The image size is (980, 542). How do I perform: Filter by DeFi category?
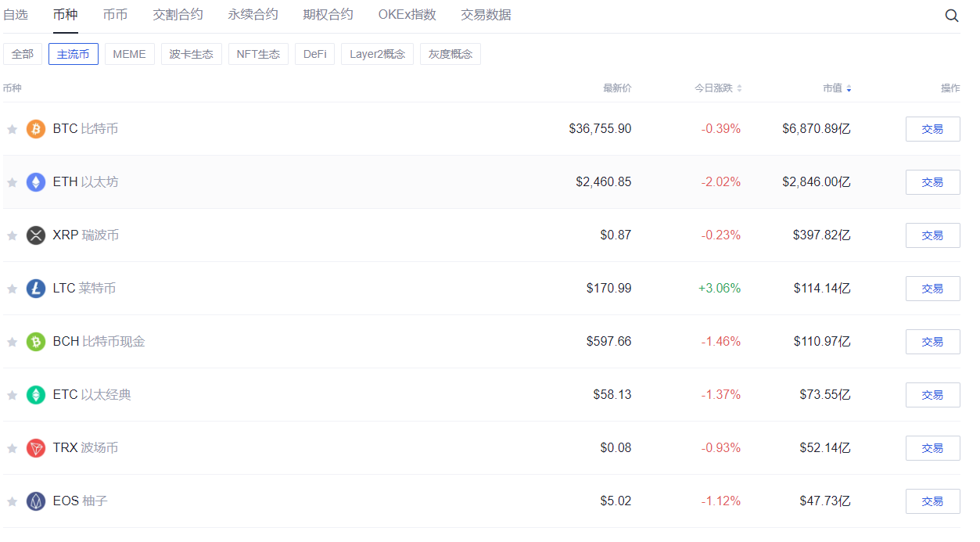315,54
